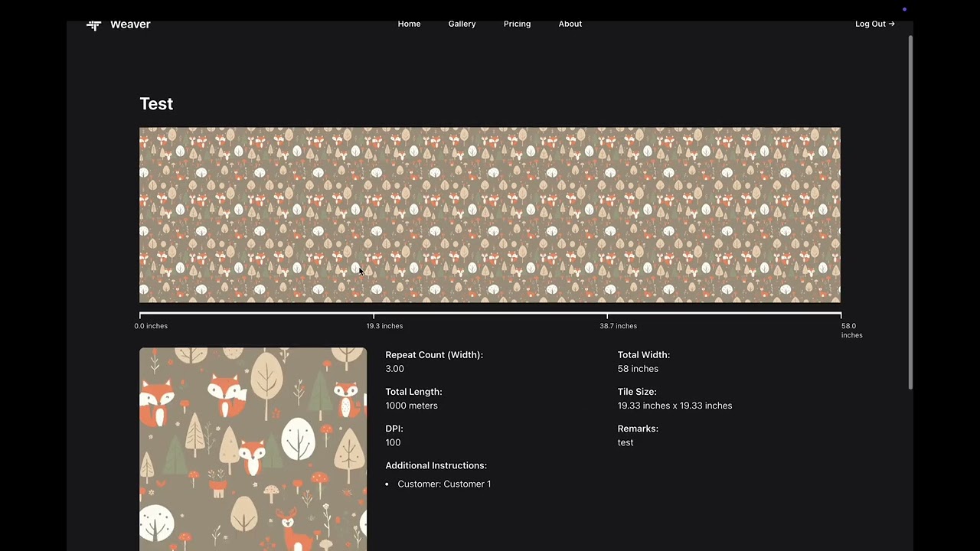Open the Home page
The height and width of the screenshot is (551, 980).
[x=409, y=24]
